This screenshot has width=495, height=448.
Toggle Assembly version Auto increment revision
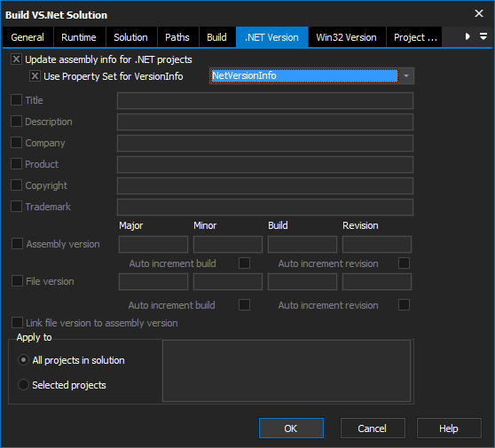[x=405, y=263]
